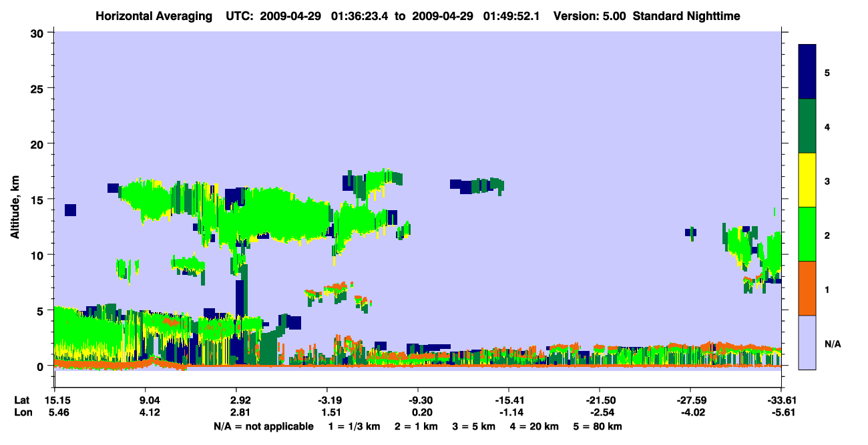This screenshot has width=868, height=445.
Task: Click the lavender N/A color bar segment
Action: pos(807,342)
